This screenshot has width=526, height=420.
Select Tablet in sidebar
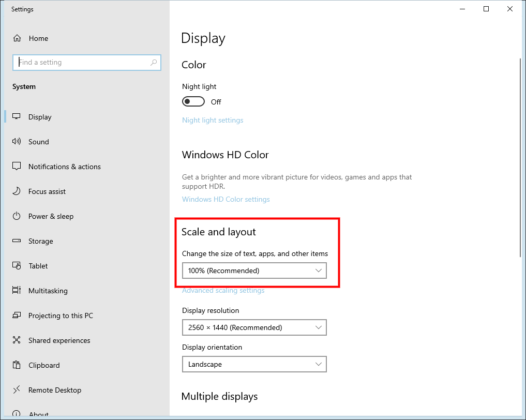tap(86, 266)
